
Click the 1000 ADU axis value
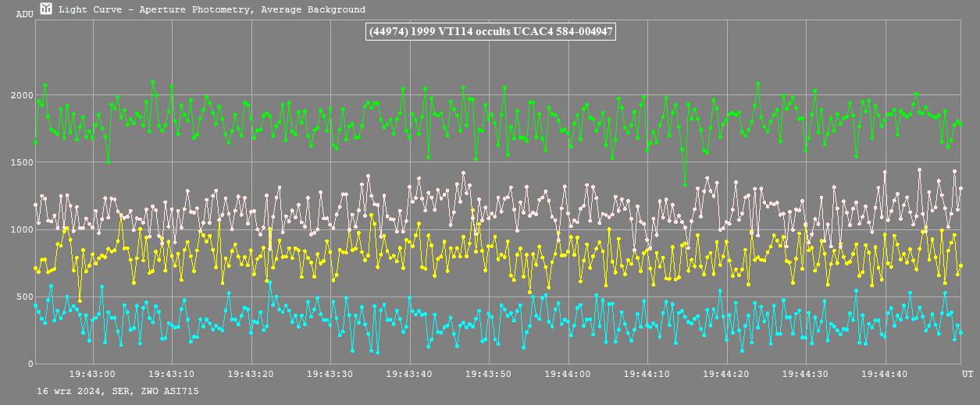pyautogui.click(x=22, y=229)
